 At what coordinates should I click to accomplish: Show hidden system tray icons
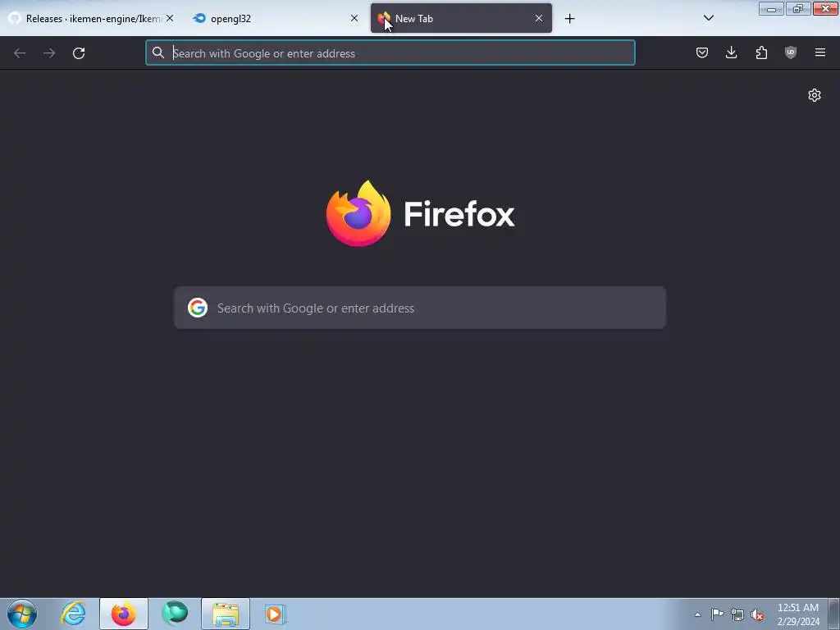coord(697,614)
